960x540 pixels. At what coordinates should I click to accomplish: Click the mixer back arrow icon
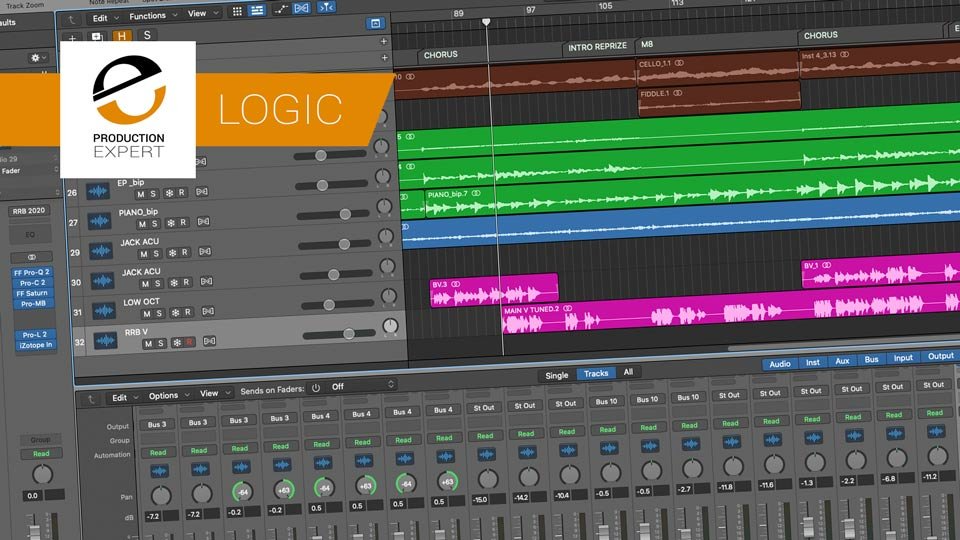91,399
